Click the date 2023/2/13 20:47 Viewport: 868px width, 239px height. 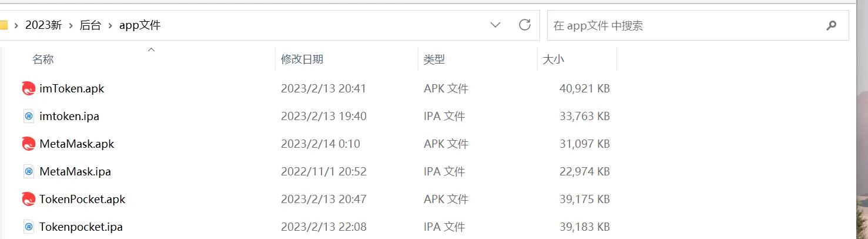pos(324,200)
